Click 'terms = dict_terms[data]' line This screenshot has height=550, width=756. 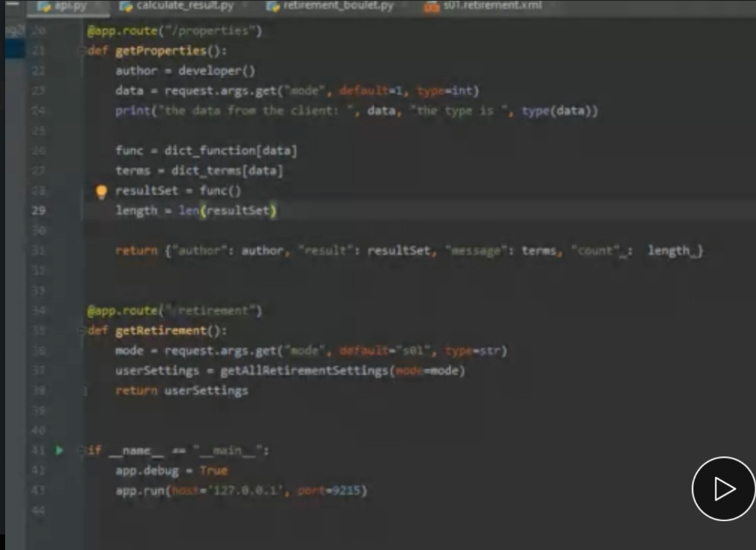(199, 171)
